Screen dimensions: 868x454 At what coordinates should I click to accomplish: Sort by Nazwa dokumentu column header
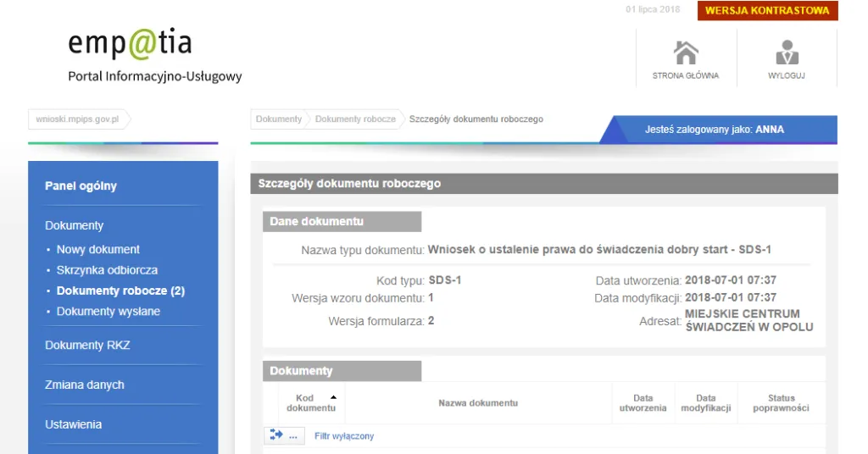[478, 403]
